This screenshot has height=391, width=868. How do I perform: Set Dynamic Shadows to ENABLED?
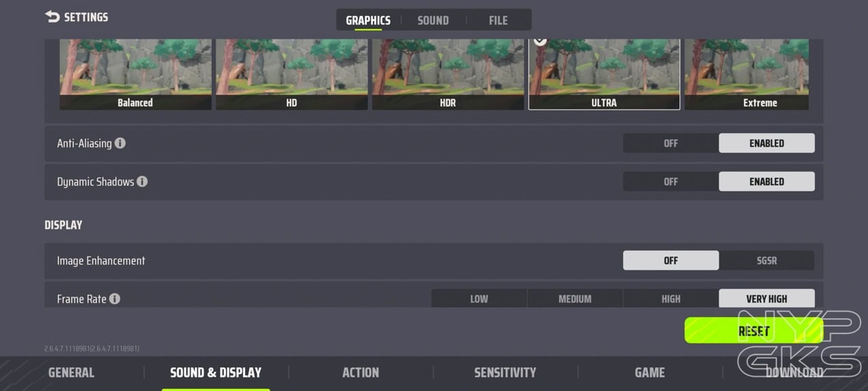tap(767, 182)
